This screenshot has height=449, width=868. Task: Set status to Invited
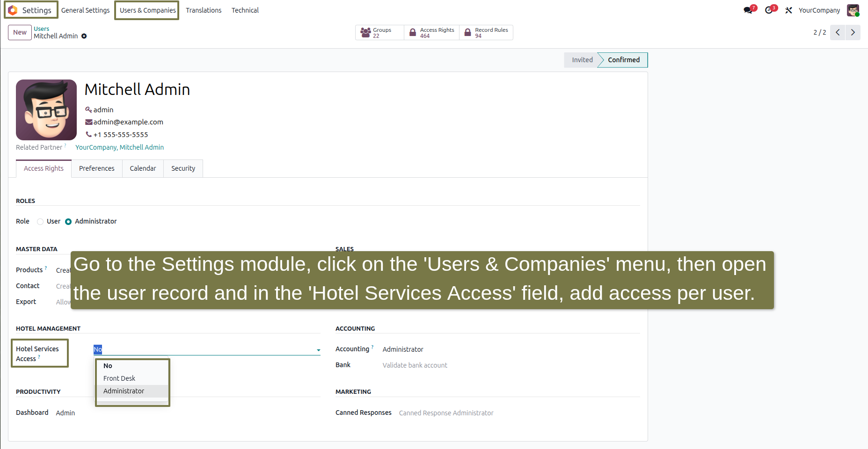(x=582, y=60)
